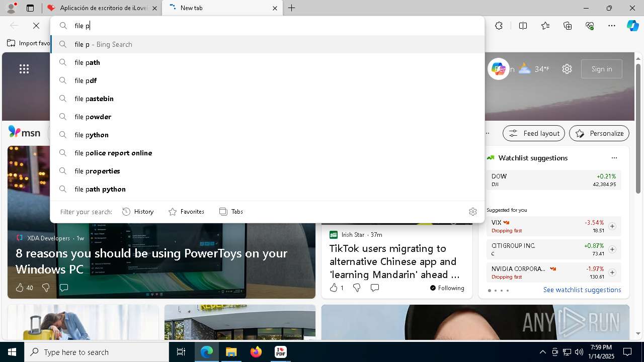This screenshot has width=644, height=362.
Task: Click the Personalize button
Action: point(599,133)
